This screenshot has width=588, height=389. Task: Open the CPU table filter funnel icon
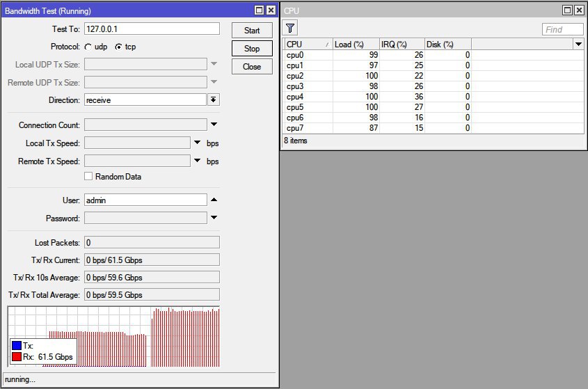tap(290, 29)
